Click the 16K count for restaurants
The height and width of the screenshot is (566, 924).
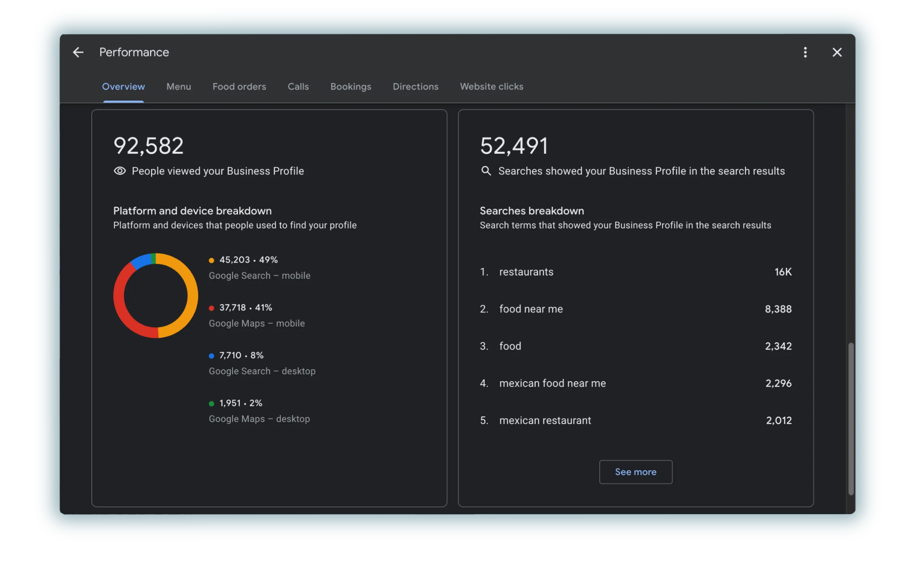pyautogui.click(x=782, y=272)
